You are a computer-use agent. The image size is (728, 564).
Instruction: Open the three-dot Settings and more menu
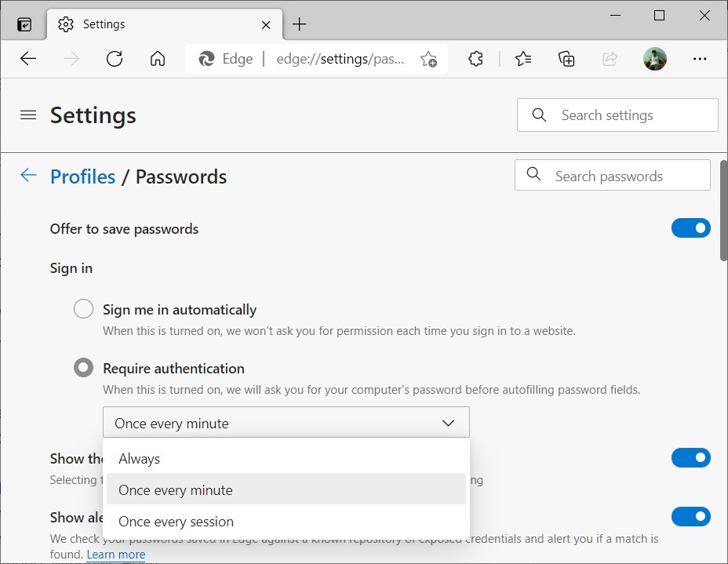(700, 59)
